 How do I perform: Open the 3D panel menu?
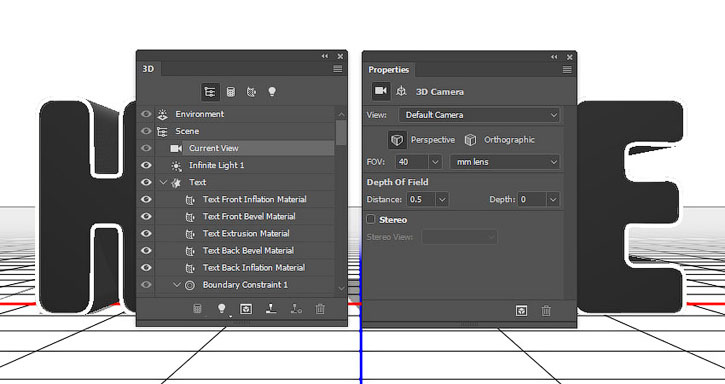pos(338,69)
